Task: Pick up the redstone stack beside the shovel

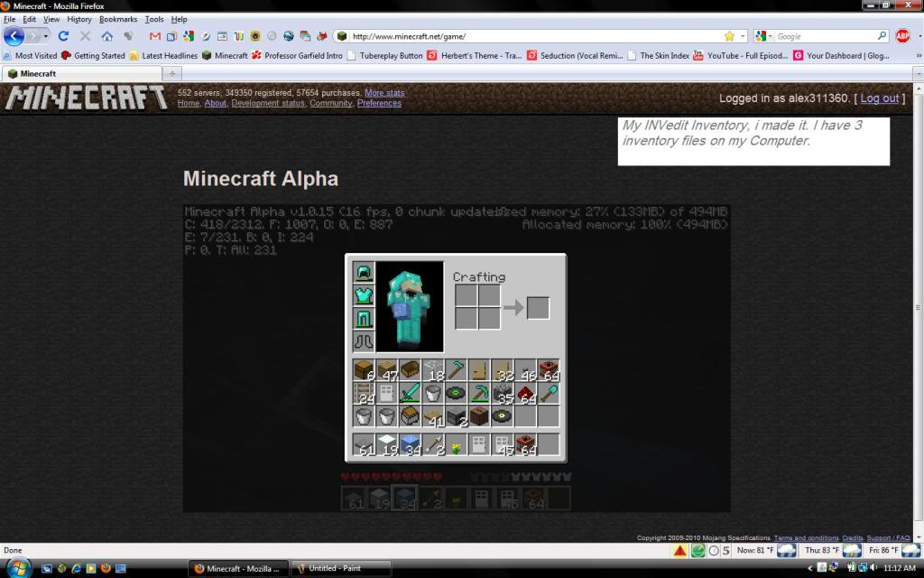Action: tap(525, 394)
